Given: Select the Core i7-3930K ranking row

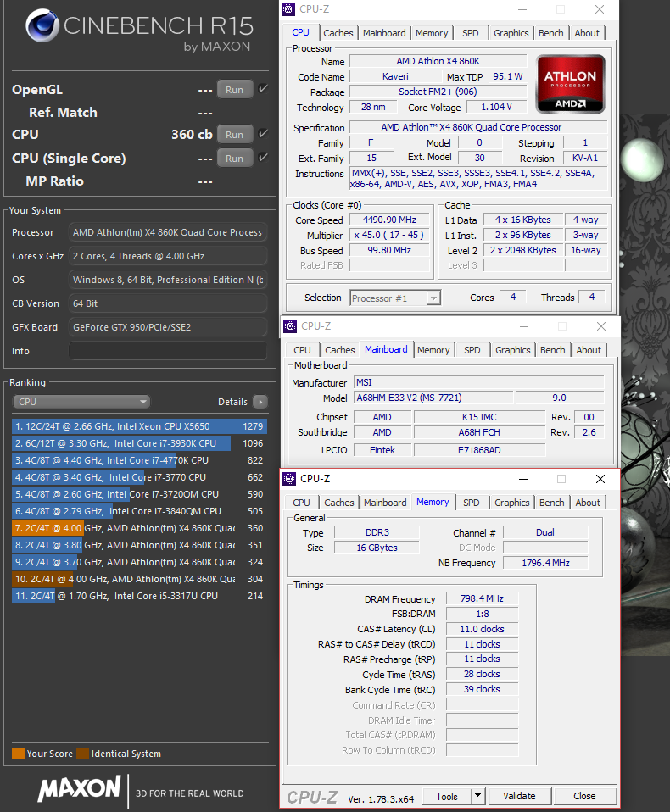Looking at the screenshot, I should (139, 443).
